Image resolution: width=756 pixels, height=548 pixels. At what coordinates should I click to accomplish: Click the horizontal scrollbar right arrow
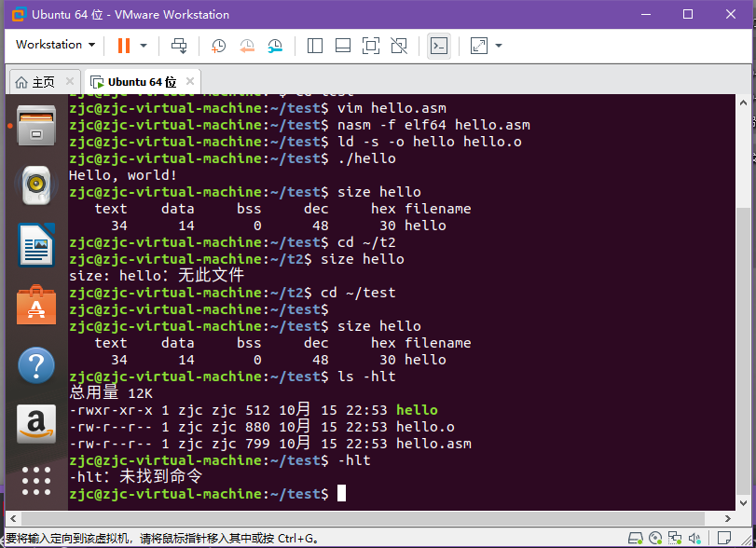click(x=727, y=518)
